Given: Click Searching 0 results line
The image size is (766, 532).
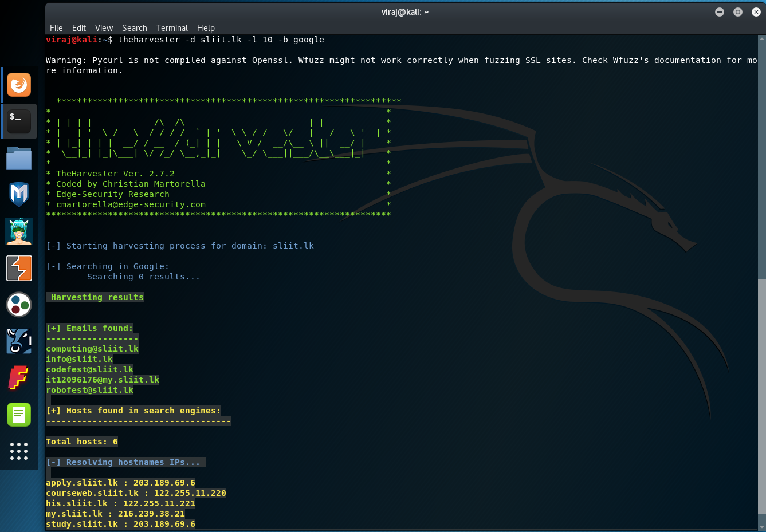Looking at the screenshot, I should (144, 277).
